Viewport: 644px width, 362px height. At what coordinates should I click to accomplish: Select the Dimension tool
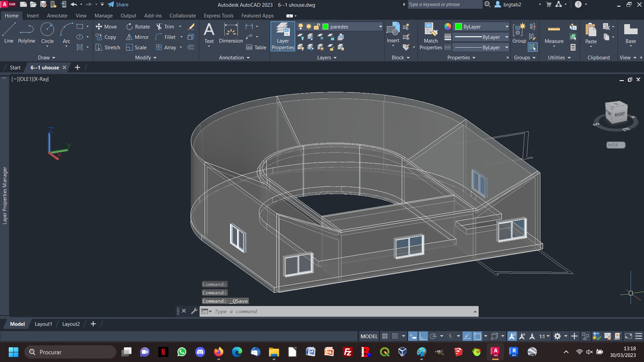click(x=231, y=34)
